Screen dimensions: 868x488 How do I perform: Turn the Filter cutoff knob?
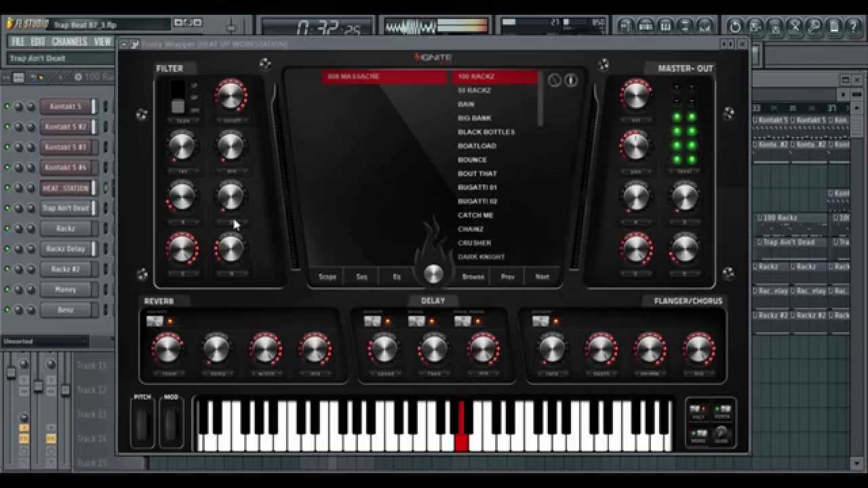pos(231,95)
